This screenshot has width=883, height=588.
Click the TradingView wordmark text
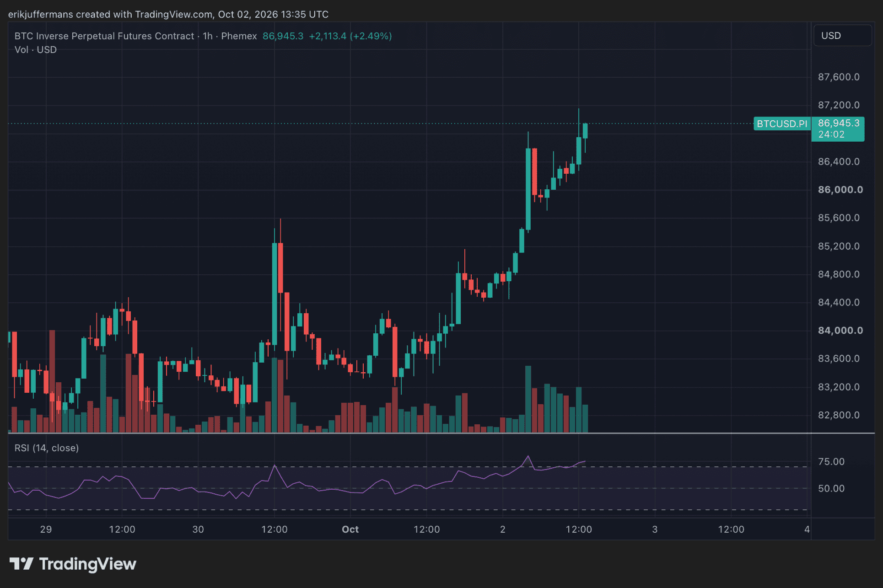pos(88,564)
